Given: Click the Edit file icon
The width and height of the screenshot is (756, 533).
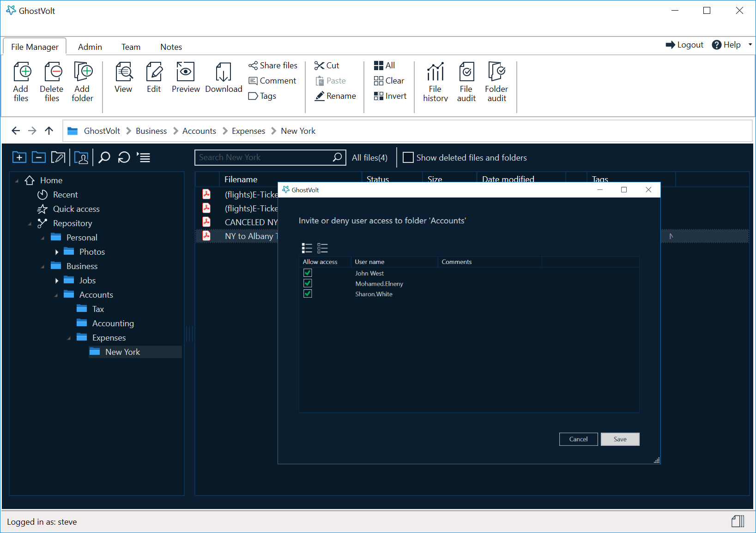Looking at the screenshot, I should 154,78.
